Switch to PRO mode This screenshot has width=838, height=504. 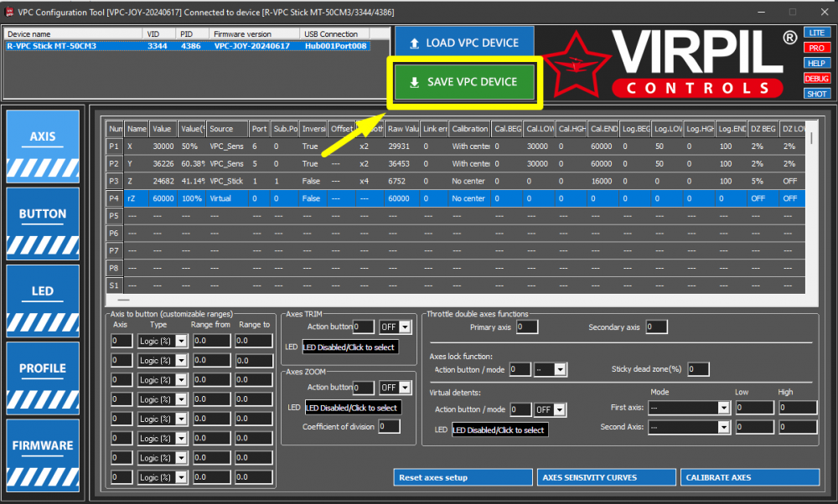pos(816,48)
